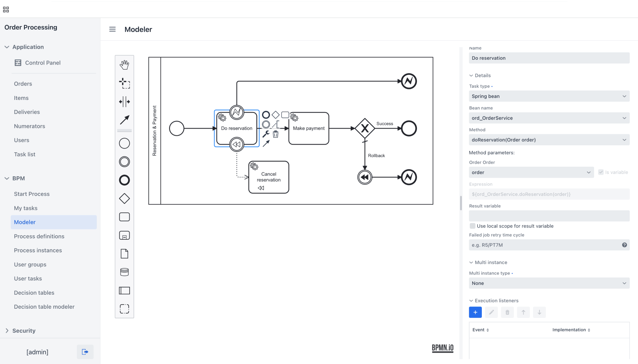638x364 pixels.
Task: Open Deliveries in the sidebar
Action: [x=27, y=112]
